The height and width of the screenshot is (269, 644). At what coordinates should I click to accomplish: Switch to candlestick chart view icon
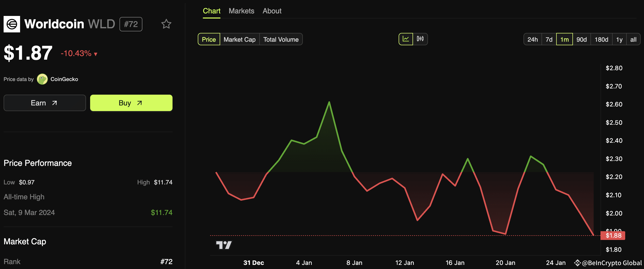420,39
